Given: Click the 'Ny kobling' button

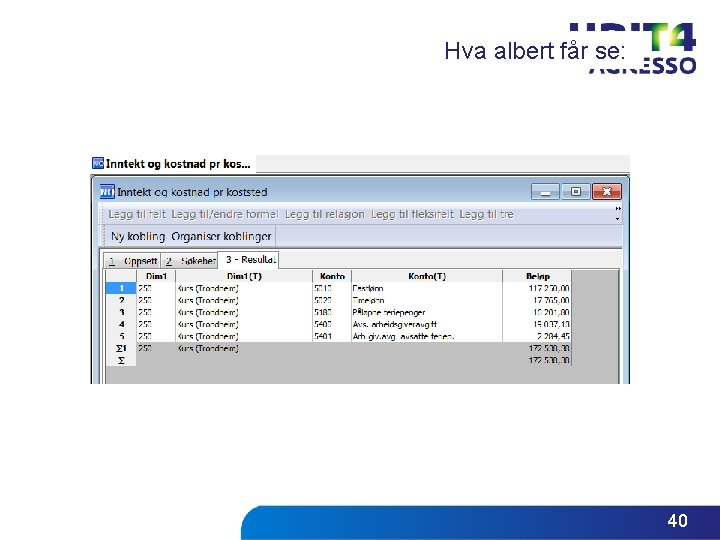Looking at the screenshot, I should [x=138, y=236].
